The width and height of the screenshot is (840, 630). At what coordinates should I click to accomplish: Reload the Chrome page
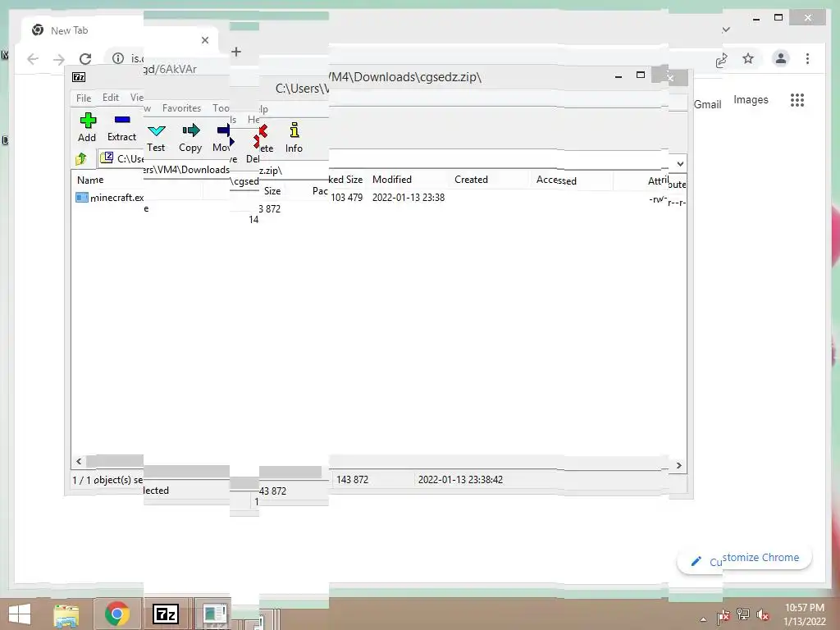coord(85,59)
